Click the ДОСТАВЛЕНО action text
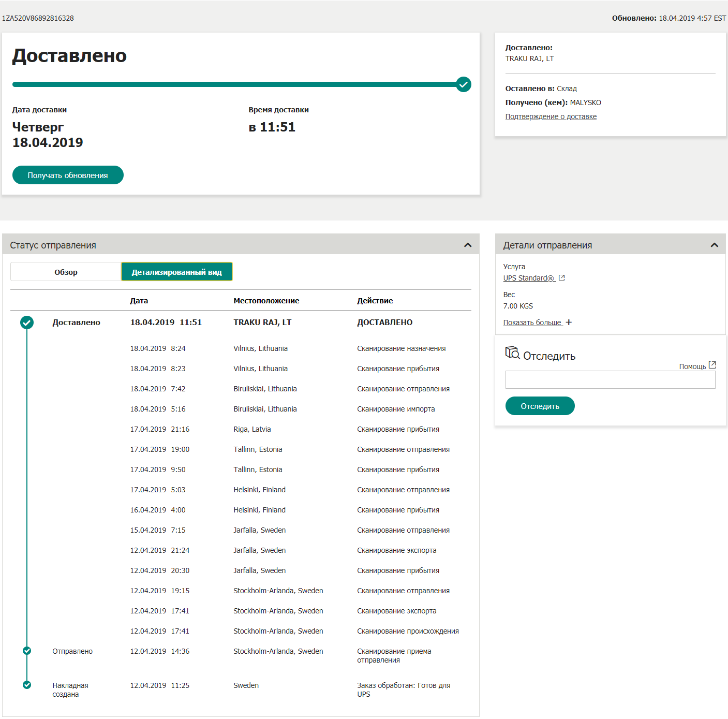The height and width of the screenshot is (719, 728). pos(385,322)
